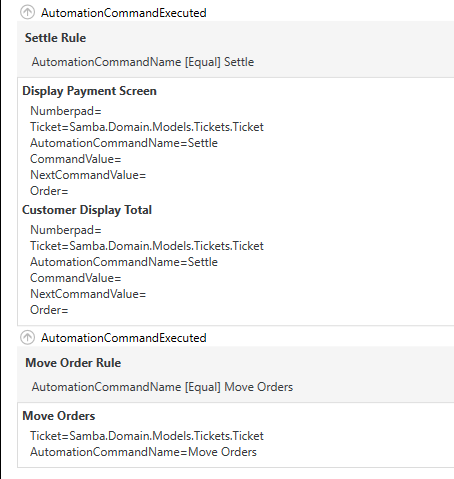Collapse the second AutomationCommandExecuted group icon
454x479 pixels.
tap(27, 337)
